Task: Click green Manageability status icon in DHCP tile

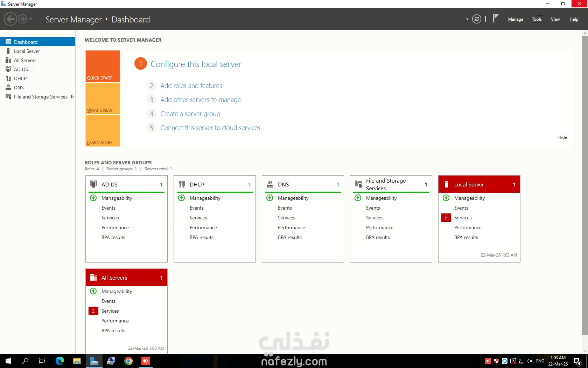Action: pyautogui.click(x=182, y=198)
